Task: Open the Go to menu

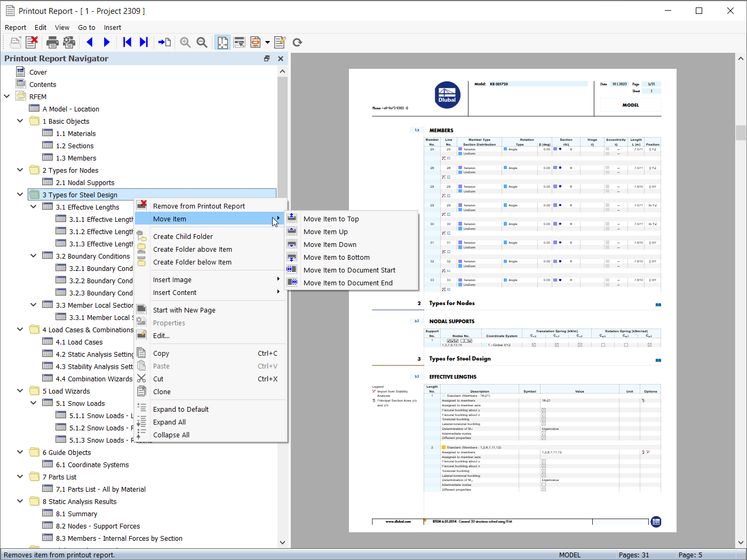Action: [86, 27]
